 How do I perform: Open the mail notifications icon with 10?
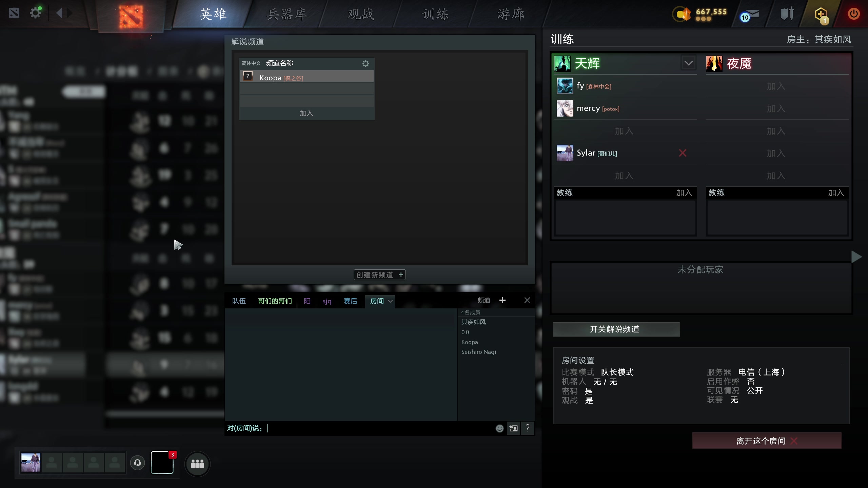click(x=750, y=15)
